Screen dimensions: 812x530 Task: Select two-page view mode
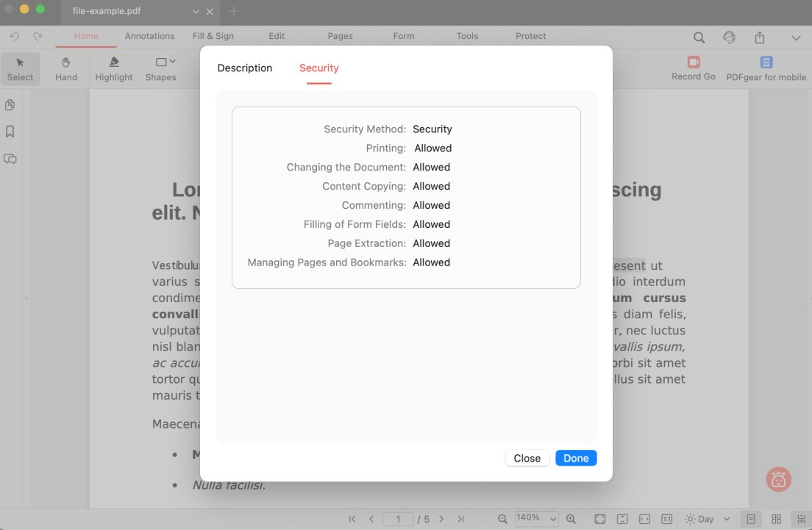pos(776,519)
